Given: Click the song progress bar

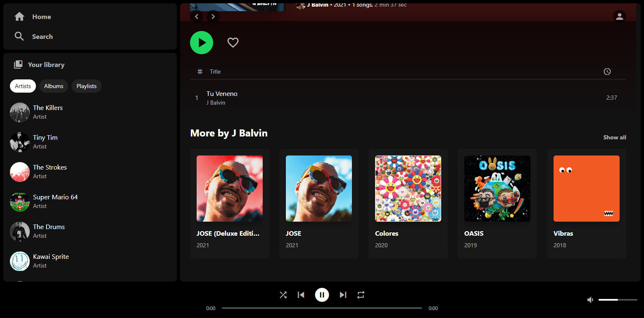Looking at the screenshot, I should [x=322, y=308].
